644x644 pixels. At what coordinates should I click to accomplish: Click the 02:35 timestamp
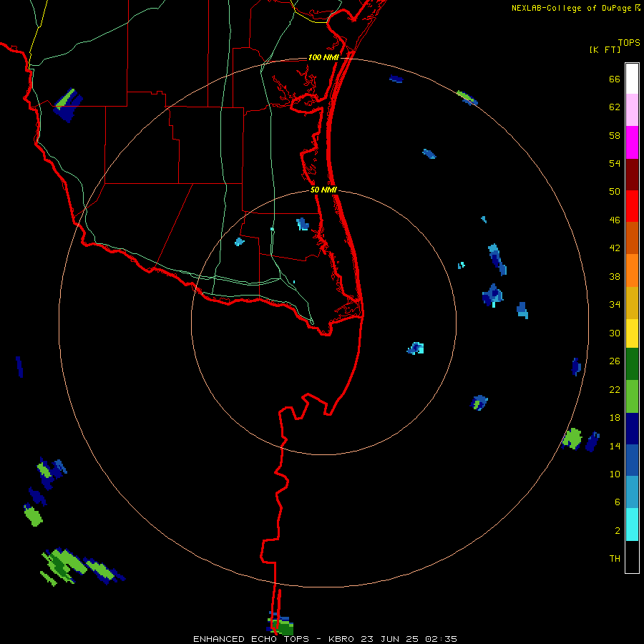pyautogui.click(x=441, y=639)
